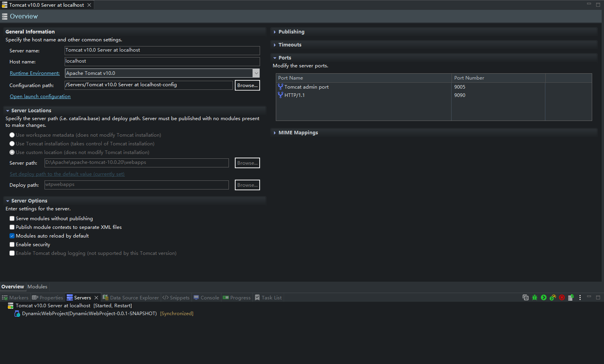Select Use Tomcat installation radio option

point(12,143)
